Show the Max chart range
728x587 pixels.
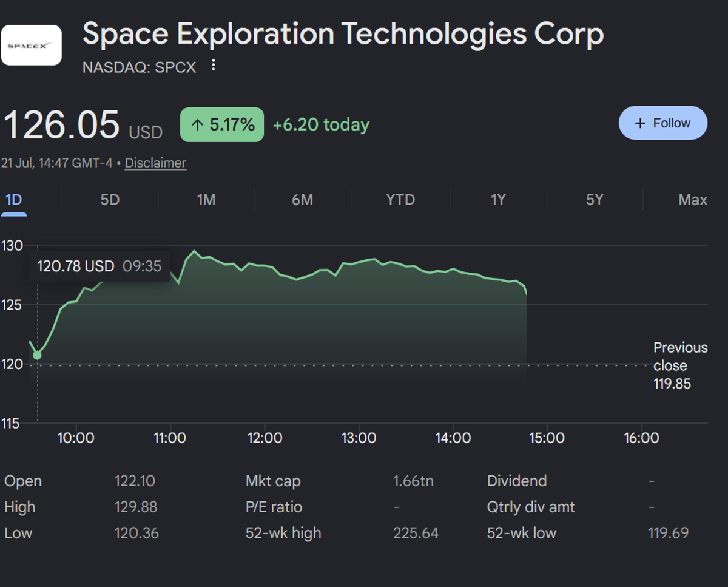coord(693,200)
